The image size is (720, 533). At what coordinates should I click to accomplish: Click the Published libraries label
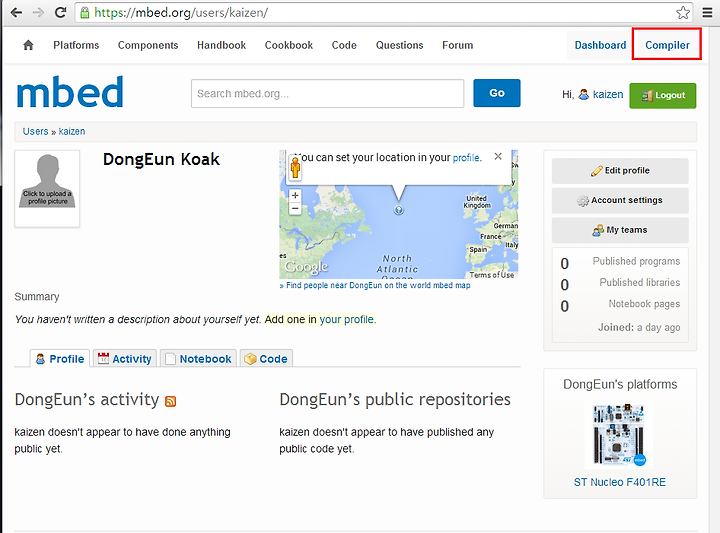click(640, 282)
